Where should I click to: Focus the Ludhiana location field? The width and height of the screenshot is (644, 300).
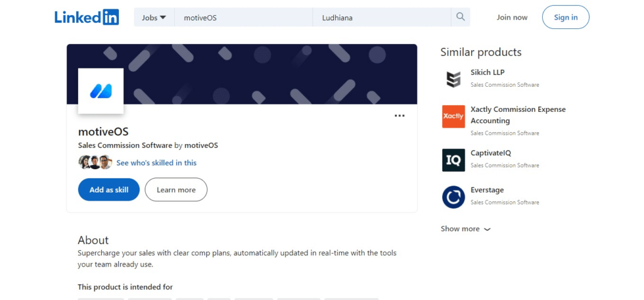[382, 17]
